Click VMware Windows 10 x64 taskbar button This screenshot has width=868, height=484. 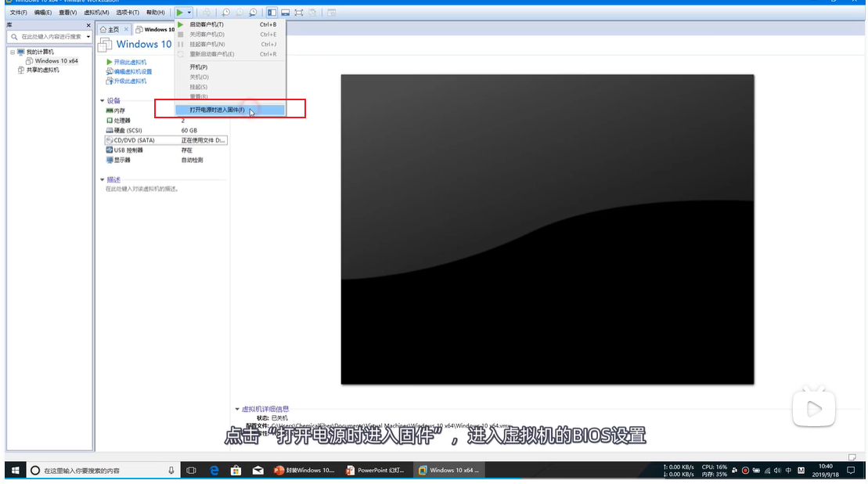coord(449,470)
